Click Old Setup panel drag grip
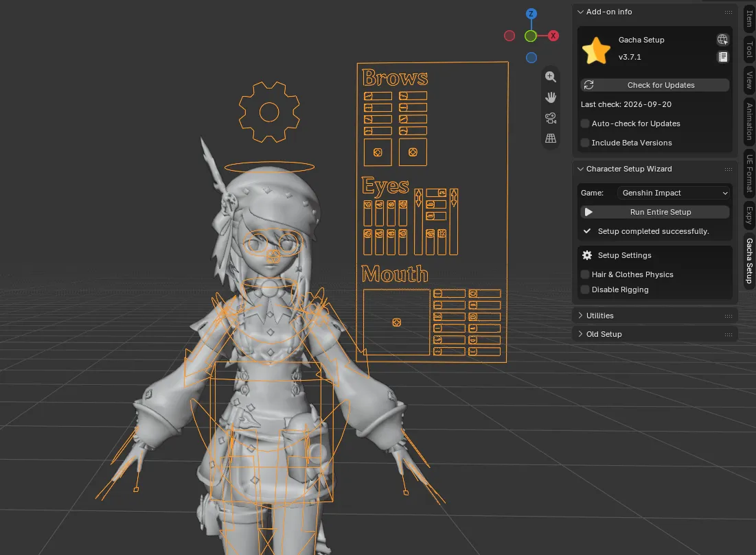This screenshot has height=555, width=756. (x=728, y=334)
